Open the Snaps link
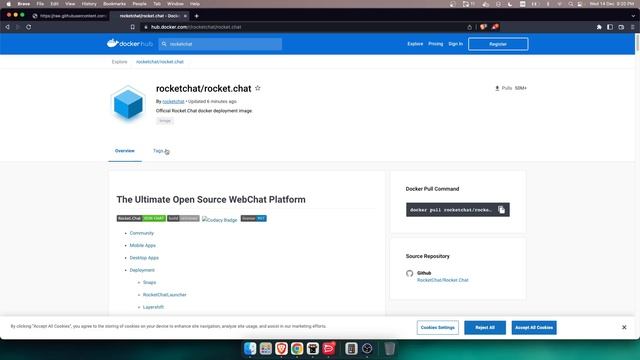The image size is (640, 360). point(149,282)
